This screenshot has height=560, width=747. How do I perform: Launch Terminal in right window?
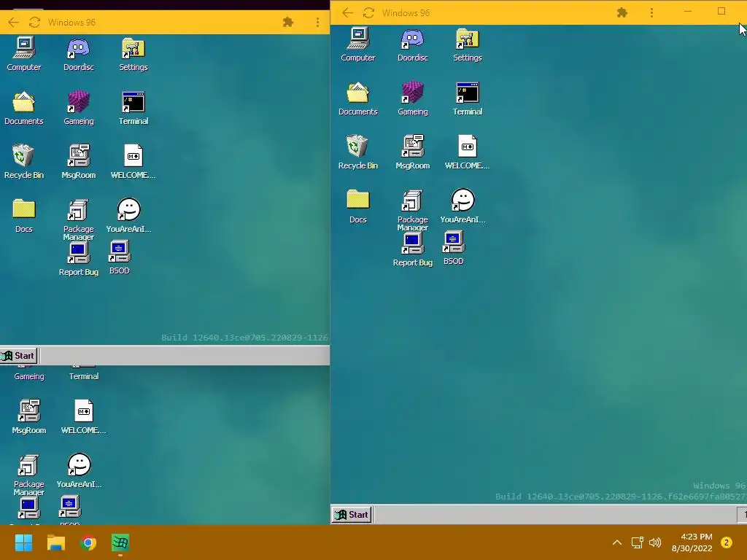[468, 98]
